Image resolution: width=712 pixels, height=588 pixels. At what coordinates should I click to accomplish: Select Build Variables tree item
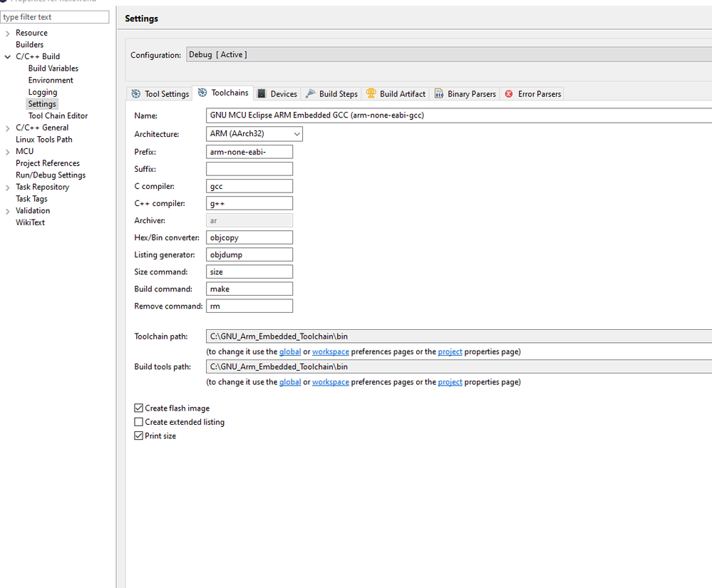pyautogui.click(x=53, y=68)
